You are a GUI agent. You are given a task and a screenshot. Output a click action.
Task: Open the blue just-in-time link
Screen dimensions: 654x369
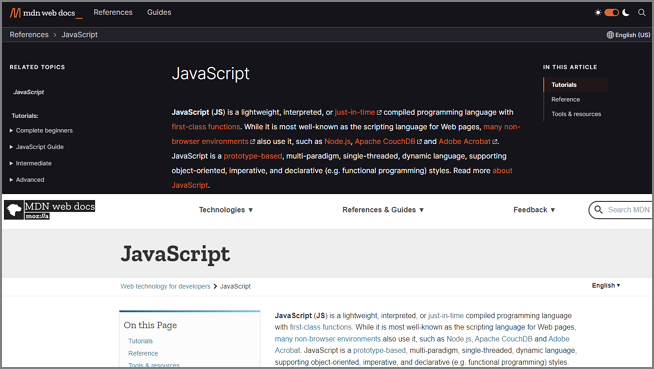click(x=446, y=316)
